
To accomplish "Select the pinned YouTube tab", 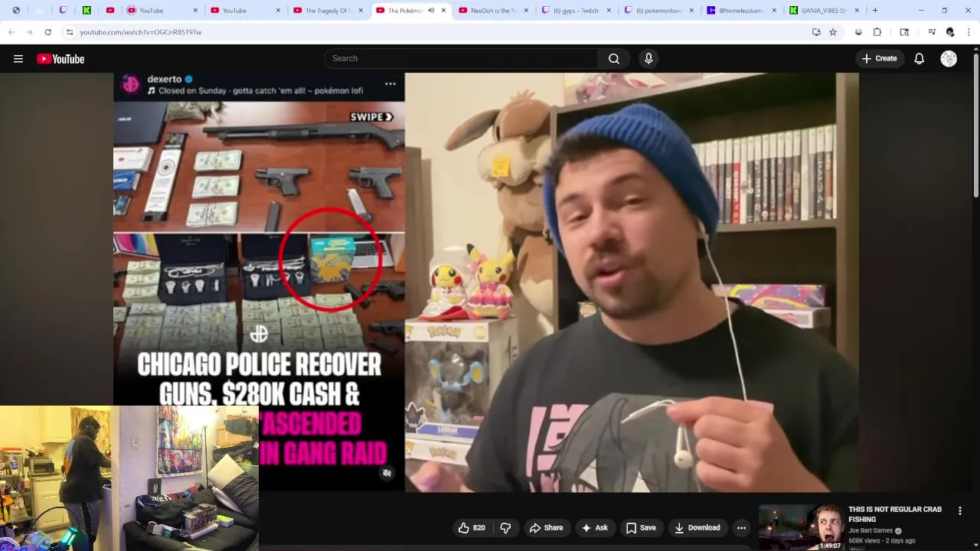I will (x=110, y=11).
